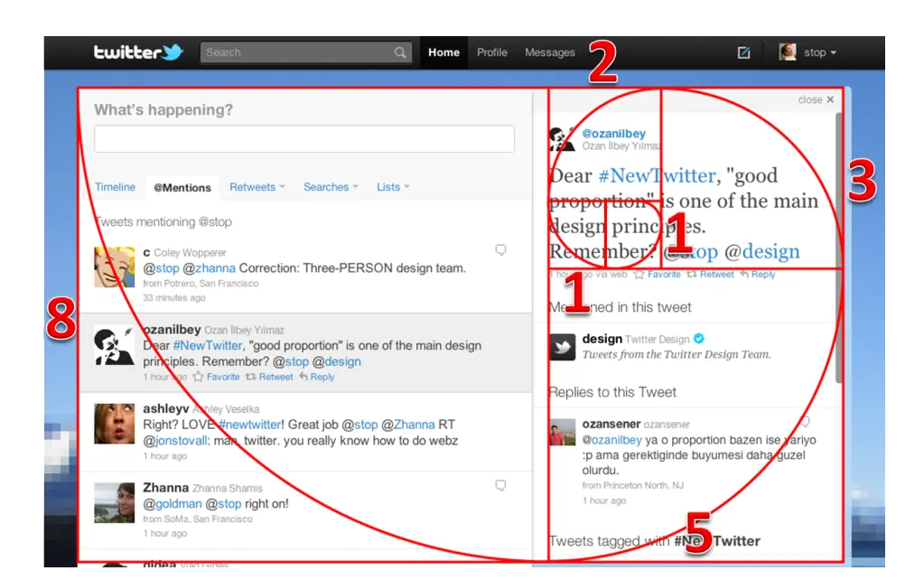Click Zhanna Shamis's avatar
This screenshot has width=924, height=580.
click(x=115, y=503)
